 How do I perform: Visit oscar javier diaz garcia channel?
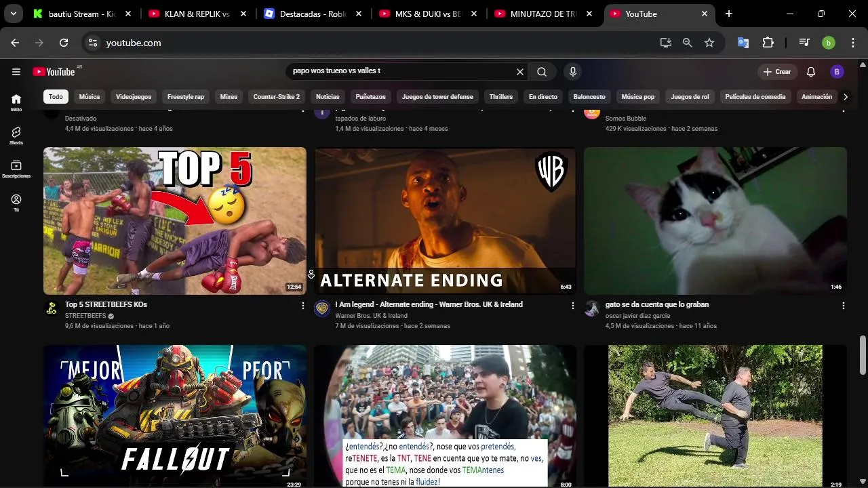click(637, 316)
